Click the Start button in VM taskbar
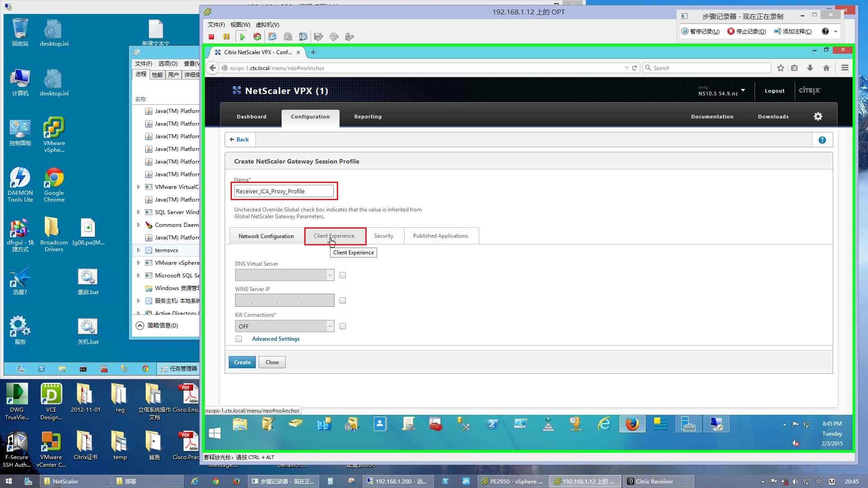The height and width of the screenshot is (488, 868). (215, 433)
